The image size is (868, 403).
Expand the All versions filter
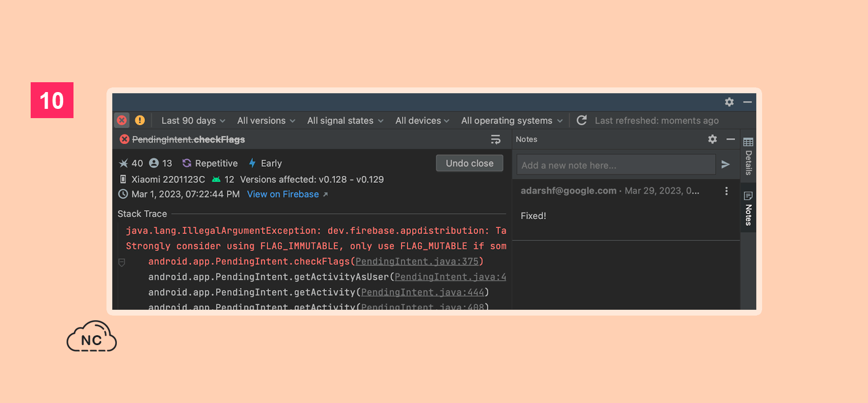(x=266, y=120)
